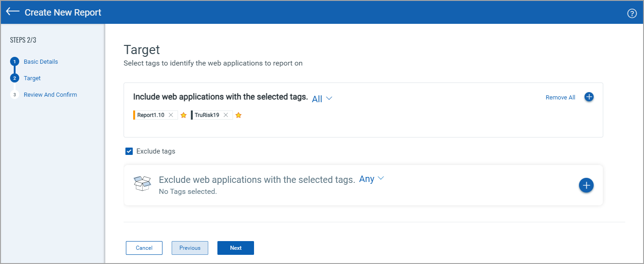Image resolution: width=644 pixels, height=264 pixels.
Task: Uncheck the Exclude tags checkbox
Action: (x=129, y=151)
